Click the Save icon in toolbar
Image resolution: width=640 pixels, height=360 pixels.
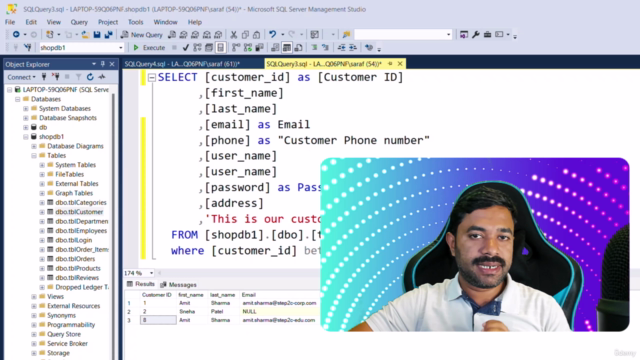(97, 35)
